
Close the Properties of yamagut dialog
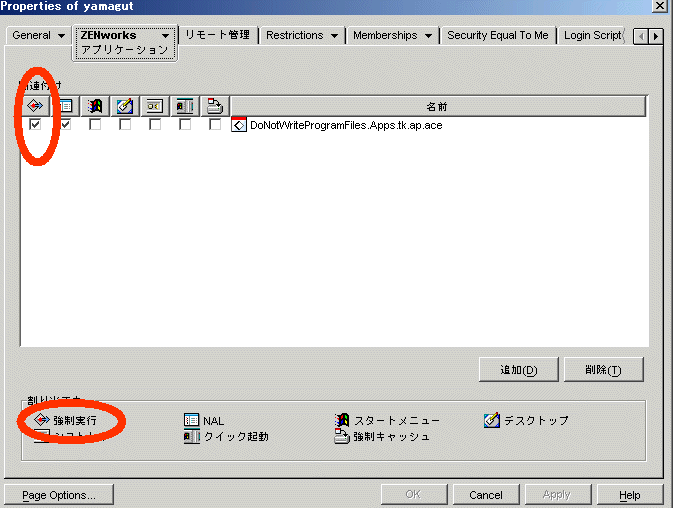click(x=659, y=6)
